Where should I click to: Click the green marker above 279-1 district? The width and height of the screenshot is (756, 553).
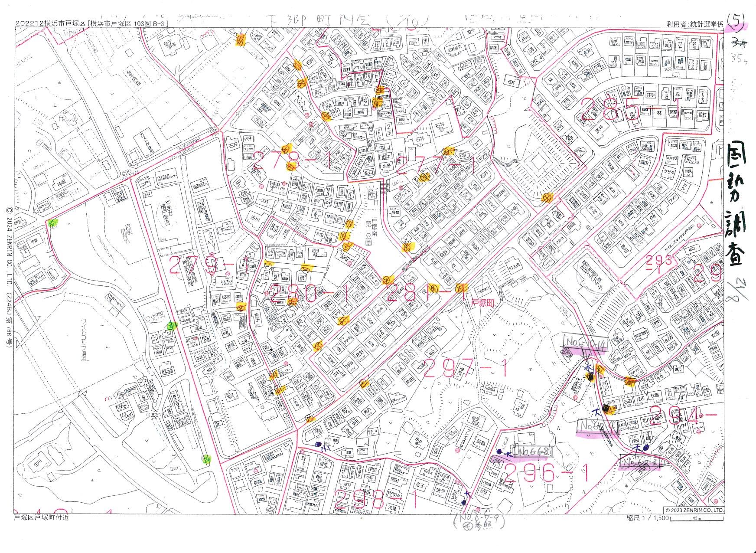tap(53, 223)
